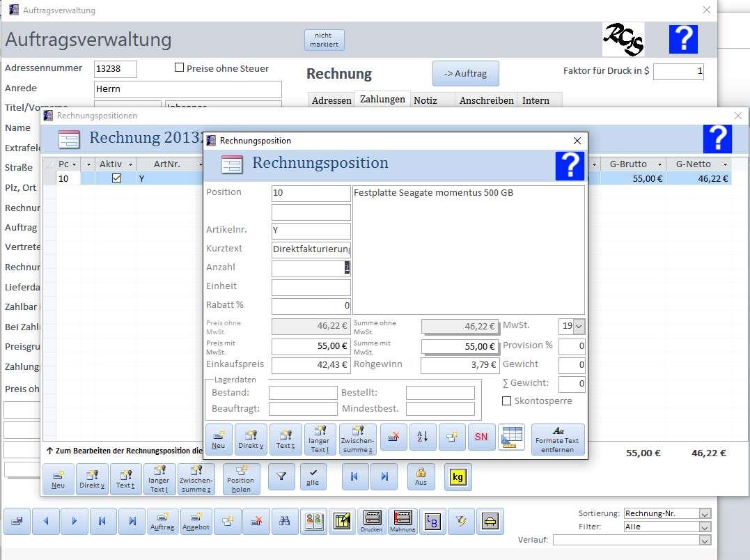Click the table with ruler icon
Viewport: 750px width, 560px height.
(x=512, y=437)
